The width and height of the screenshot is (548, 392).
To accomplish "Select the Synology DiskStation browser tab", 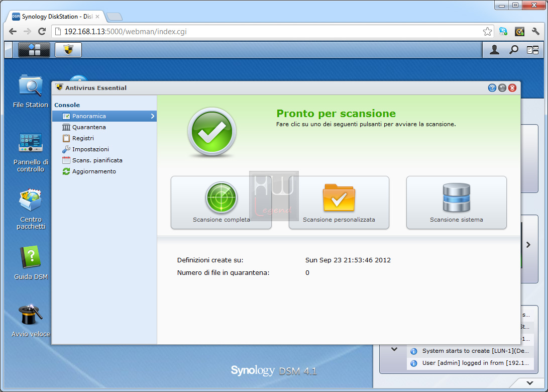I will tap(56, 17).
